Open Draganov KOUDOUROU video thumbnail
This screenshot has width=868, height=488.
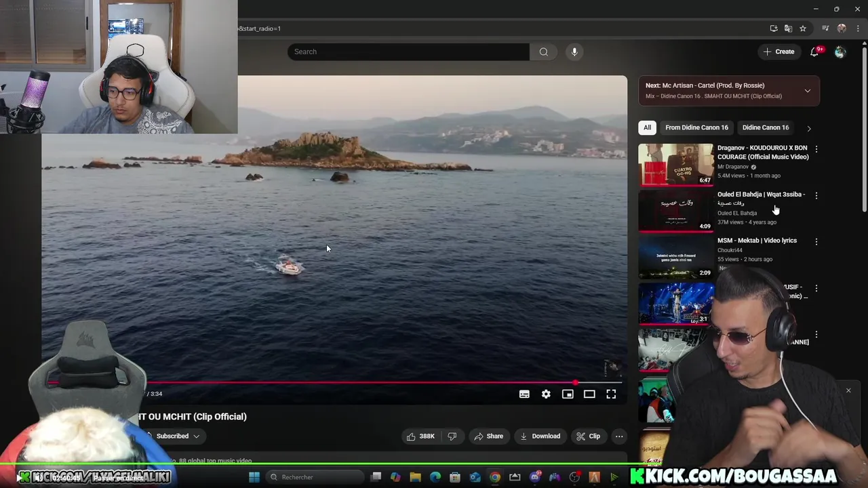pos(675,164)
